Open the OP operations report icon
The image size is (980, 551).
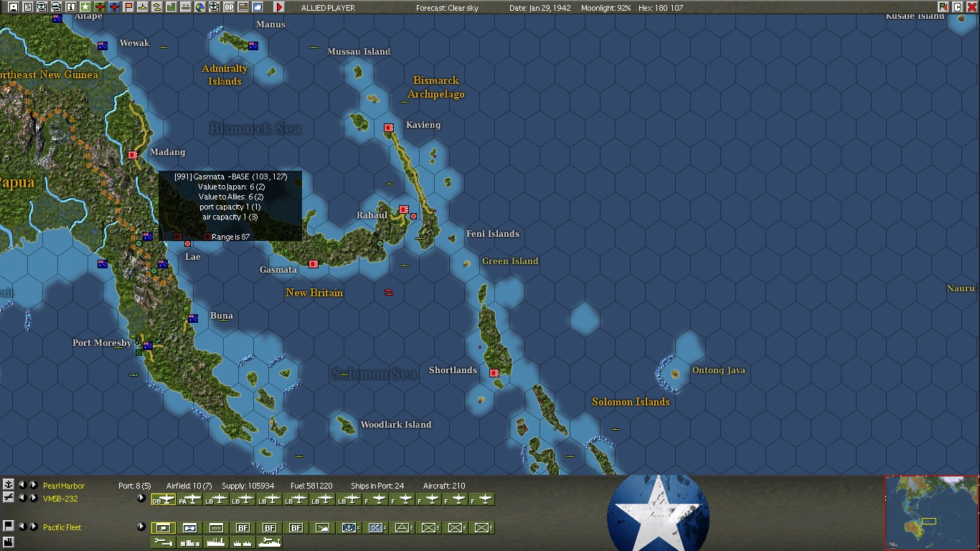pyautogui.click(x=229, y=7)
